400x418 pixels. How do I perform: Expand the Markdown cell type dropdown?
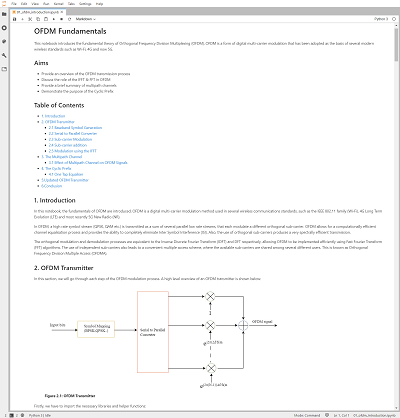85,19
